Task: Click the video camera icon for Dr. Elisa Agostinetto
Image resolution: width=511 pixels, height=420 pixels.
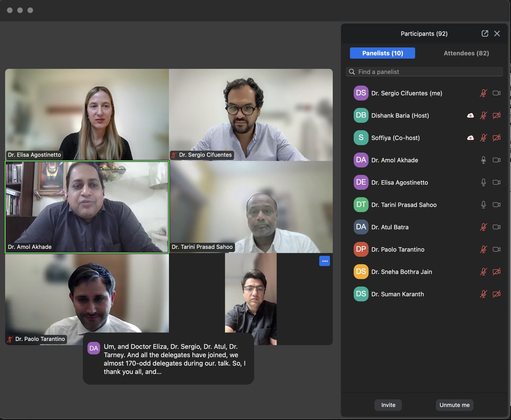Action: point(497,182)
